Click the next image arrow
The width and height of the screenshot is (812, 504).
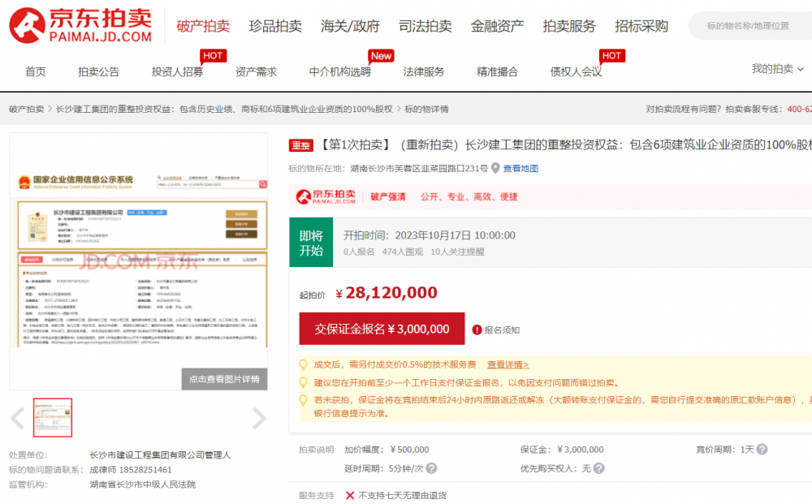[259, 418]
